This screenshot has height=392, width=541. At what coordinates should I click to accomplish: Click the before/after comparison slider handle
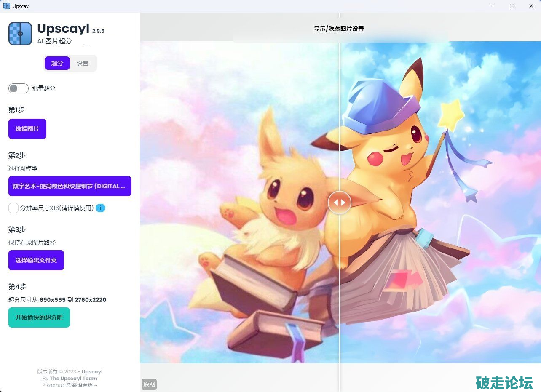339,203
